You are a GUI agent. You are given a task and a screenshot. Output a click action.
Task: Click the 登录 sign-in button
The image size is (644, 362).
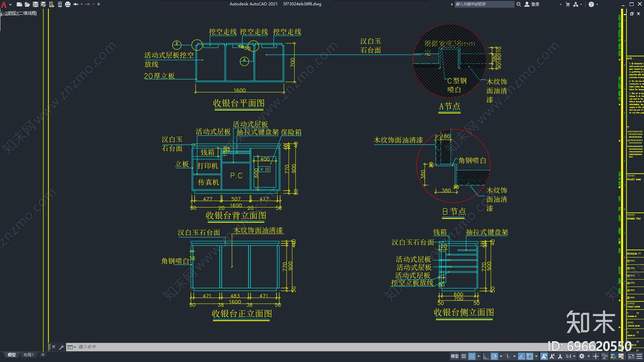coord(532,4)
